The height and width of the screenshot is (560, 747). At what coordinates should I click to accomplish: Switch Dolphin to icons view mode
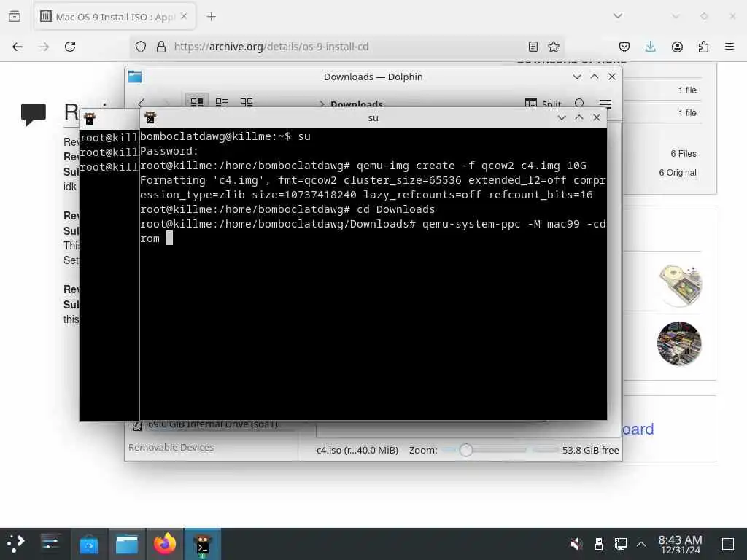[197, 102]
